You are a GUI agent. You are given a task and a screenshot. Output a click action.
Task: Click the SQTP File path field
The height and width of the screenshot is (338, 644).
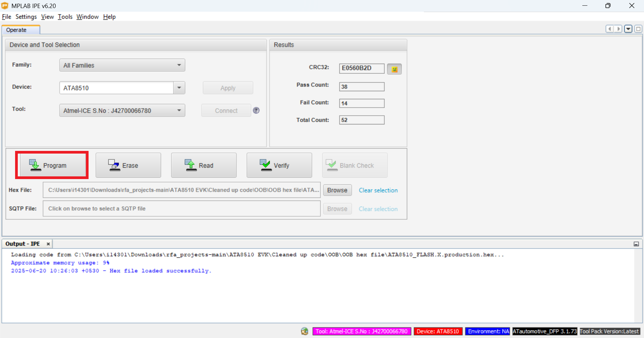[x=181, y=208]
